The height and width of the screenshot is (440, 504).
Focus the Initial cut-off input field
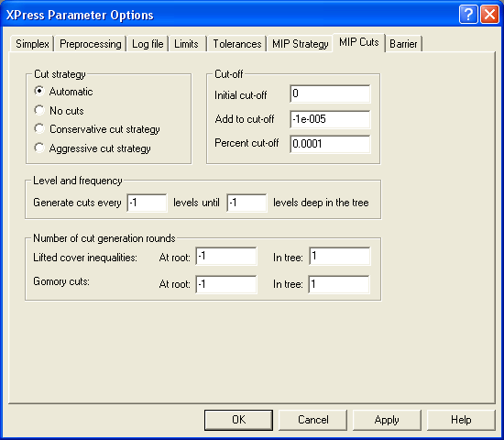point(330,93)
